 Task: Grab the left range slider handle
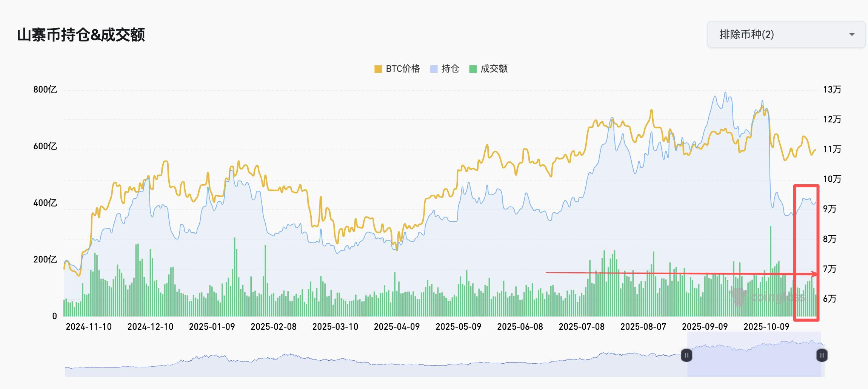click(x=686, y=355)
